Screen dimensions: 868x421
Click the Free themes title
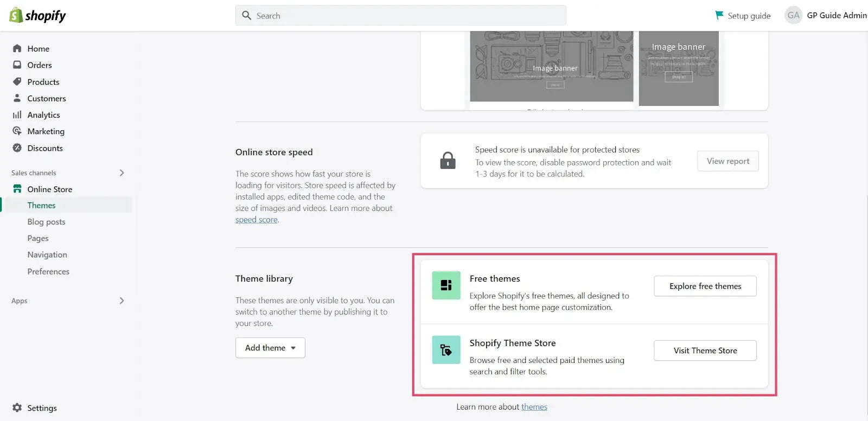click(495, 279)
